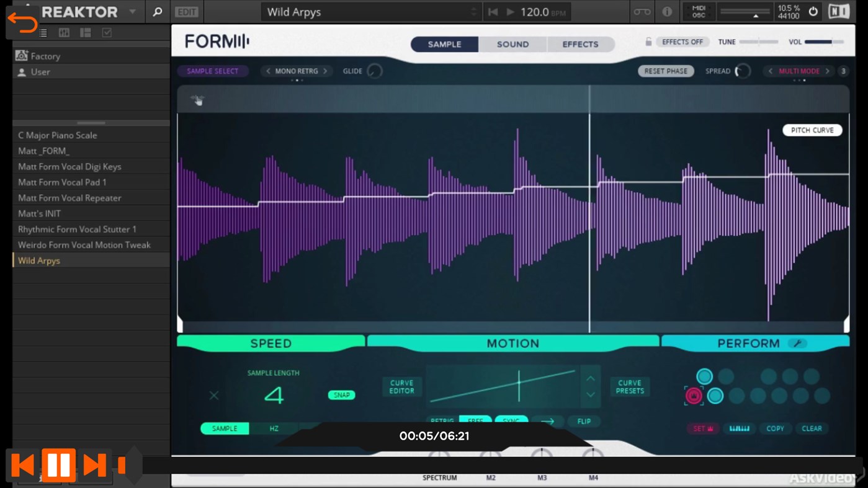Image resolution: width=868 pixels, height=488 pixels.
Task: Click the Perform wrench settings icon
Action: (x=797, y=344)
